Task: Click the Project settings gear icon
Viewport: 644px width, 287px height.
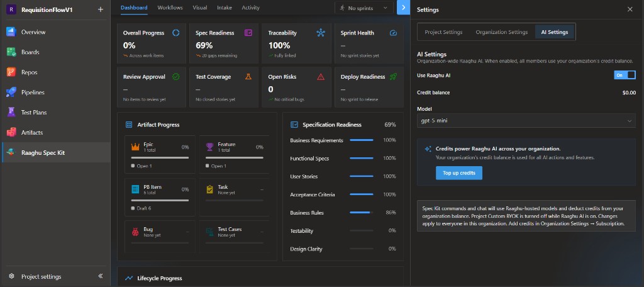Action: (x=11, y=276)
